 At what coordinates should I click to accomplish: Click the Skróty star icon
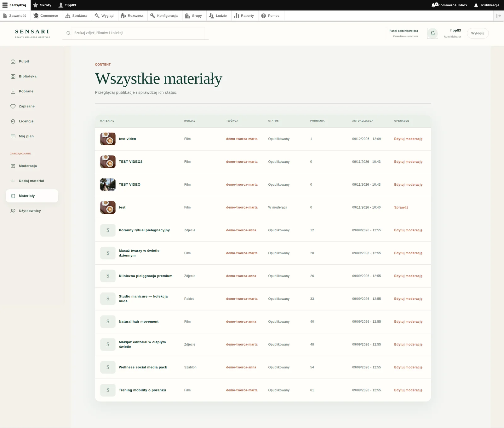pos(36,5)
